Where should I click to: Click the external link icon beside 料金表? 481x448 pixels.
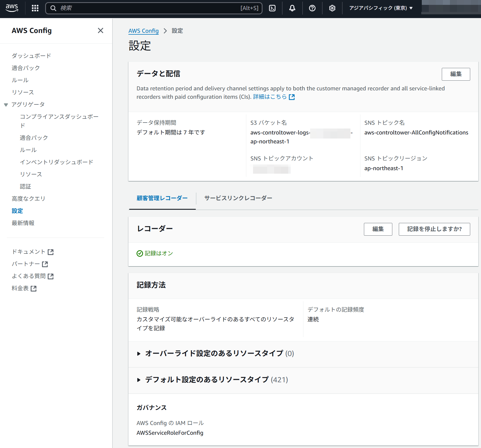point(34,289)
